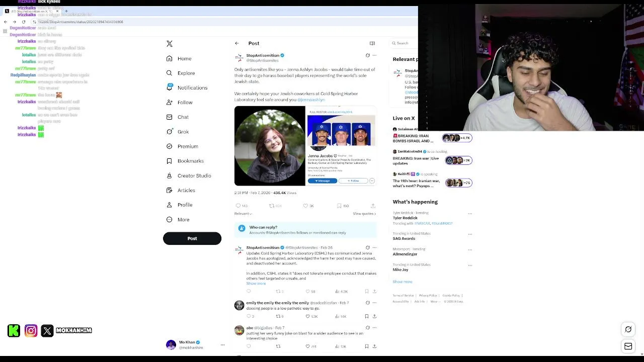644x362 pixels.
Task: Open Bookmarks in the sidebar
Action: click(x=185, y=161)
